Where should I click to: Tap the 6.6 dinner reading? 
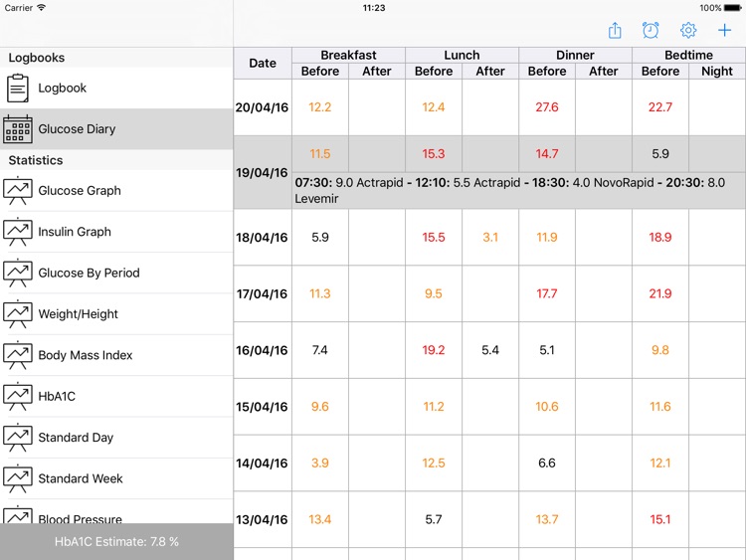click(x=547, y=463)
